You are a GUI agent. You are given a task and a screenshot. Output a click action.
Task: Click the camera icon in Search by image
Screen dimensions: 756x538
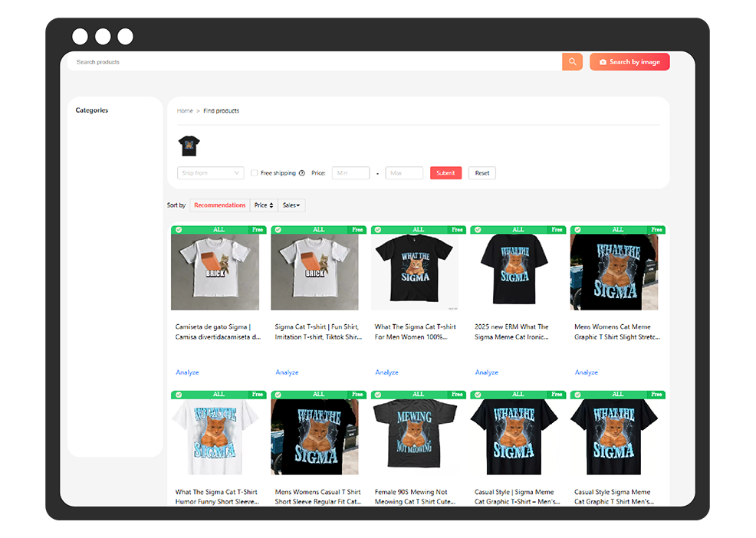[x=603, y=62]
